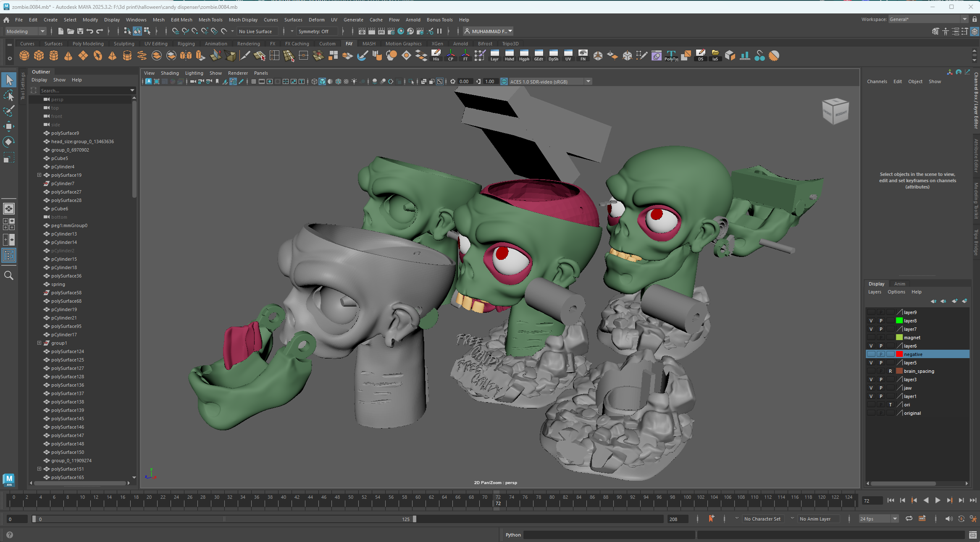980x542 pixels.
Task: Create a polygon cube from shelf
Action: (x=39, y=55)
